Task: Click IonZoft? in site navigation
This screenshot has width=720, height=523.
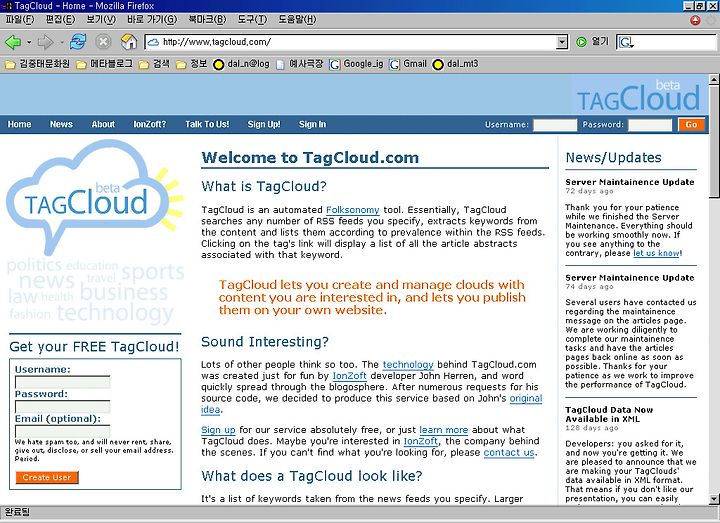Action: coord(150,124)
